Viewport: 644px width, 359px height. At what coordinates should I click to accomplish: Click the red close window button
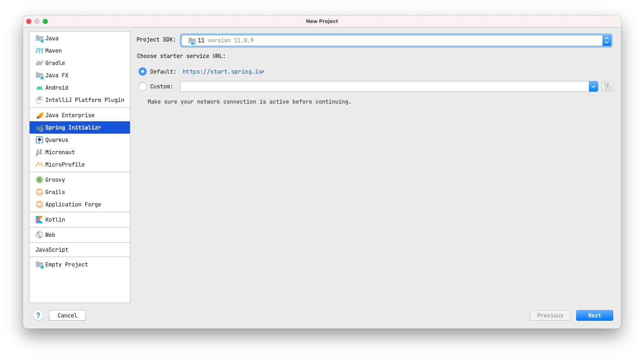29,21
